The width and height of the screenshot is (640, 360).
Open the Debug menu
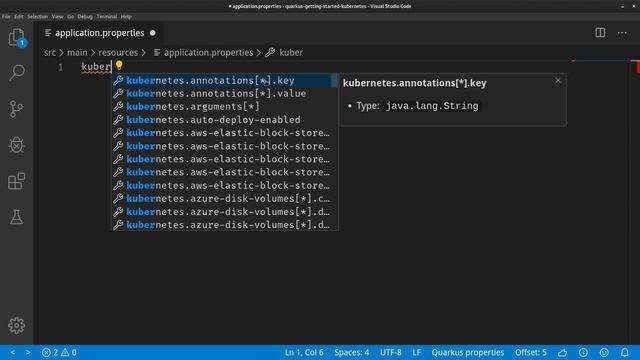pyautogui.click(x=85, y=17)
